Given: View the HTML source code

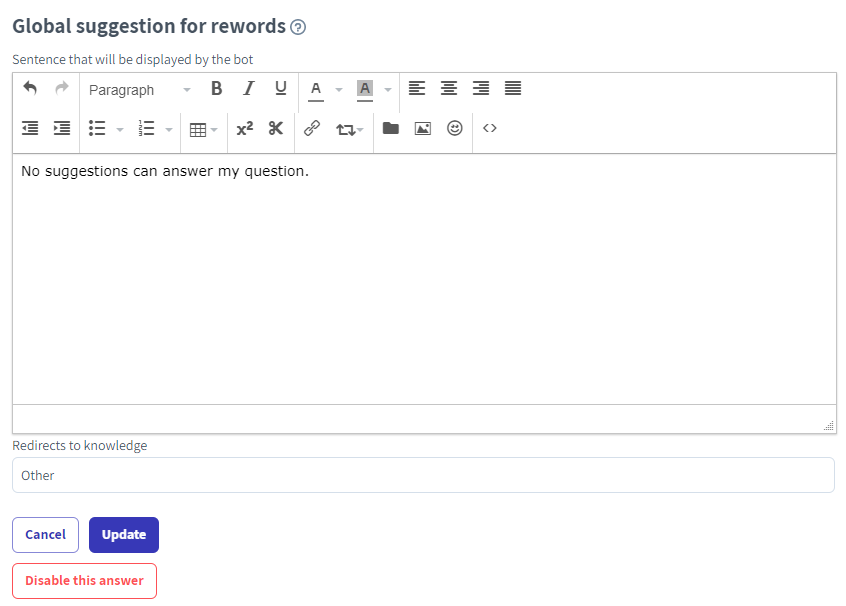Looking at the screenshot, I should (490, 128).
